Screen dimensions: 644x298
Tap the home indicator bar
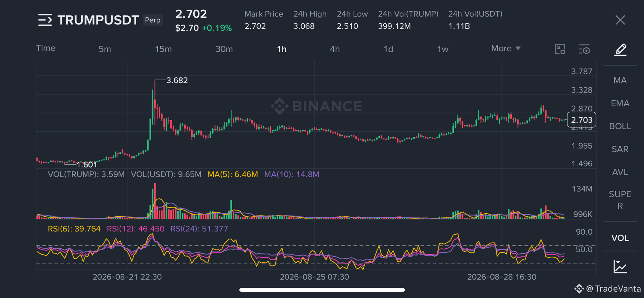click(322, 290)
